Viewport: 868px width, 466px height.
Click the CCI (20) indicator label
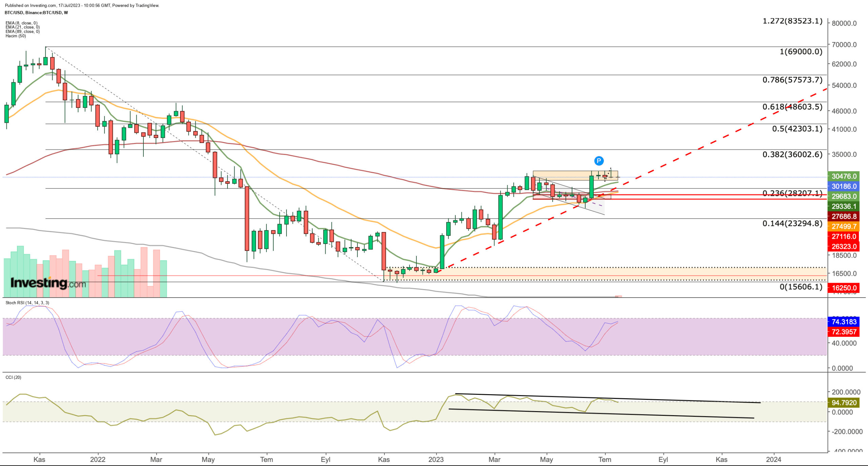13,377
